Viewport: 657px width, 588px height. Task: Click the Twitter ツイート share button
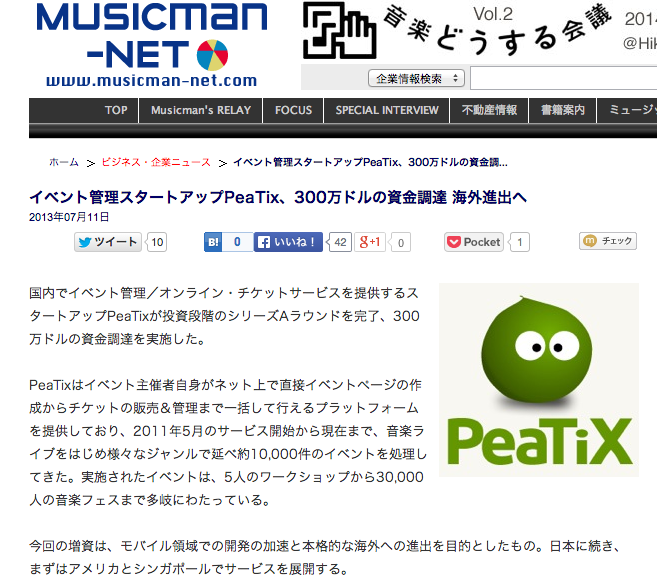point(108,242)
